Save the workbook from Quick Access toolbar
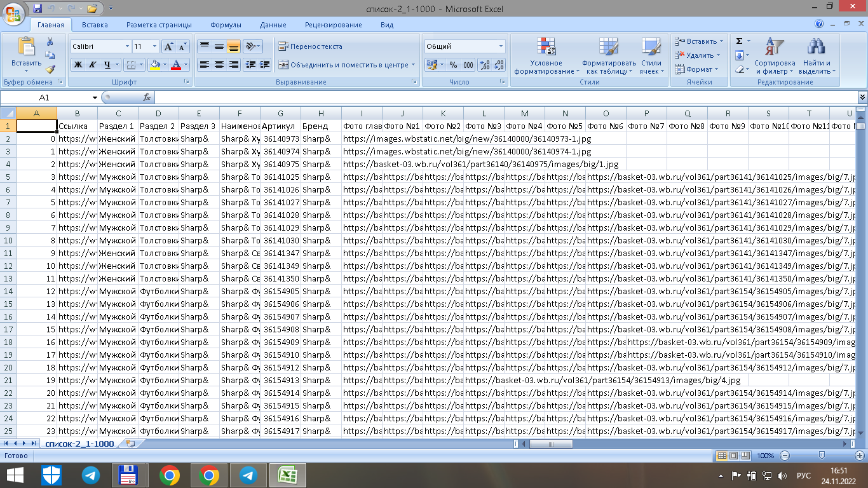This screenshot has height=488, width=868. click(37, 8)
